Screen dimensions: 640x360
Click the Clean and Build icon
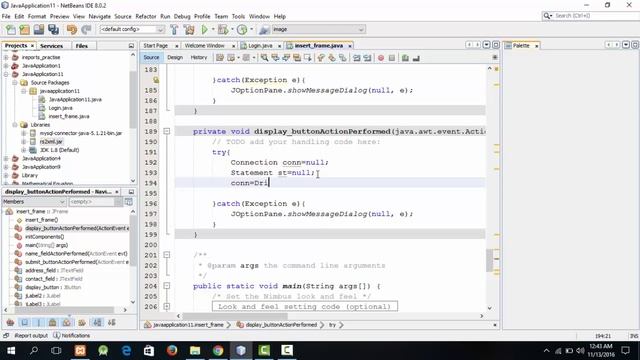pos(189,29)
